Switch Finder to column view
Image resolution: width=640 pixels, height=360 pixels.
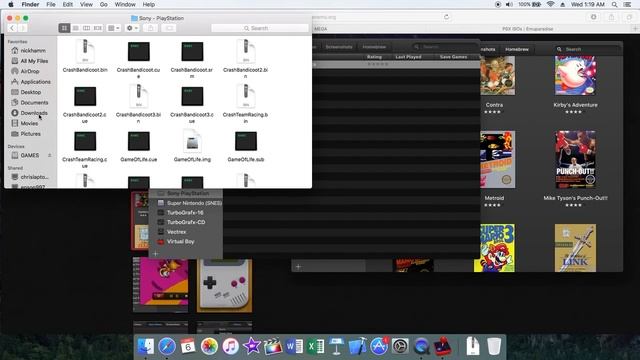86,28
